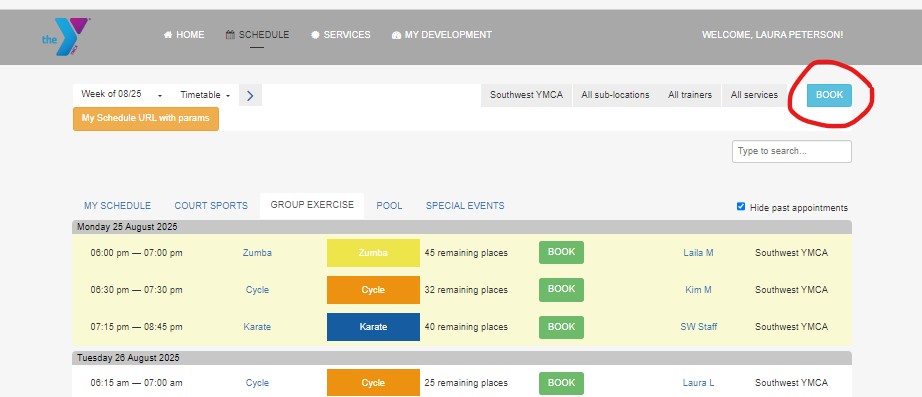922x397 pixels.
Task: Click WELCOME, LAURA PETERSON! text
Action: [x=773, y=35]
